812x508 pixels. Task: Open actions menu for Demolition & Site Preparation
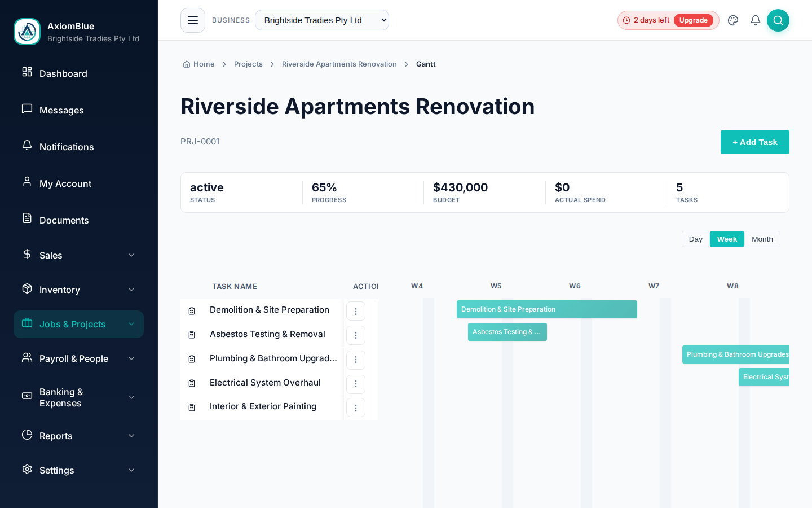point(356,311)
